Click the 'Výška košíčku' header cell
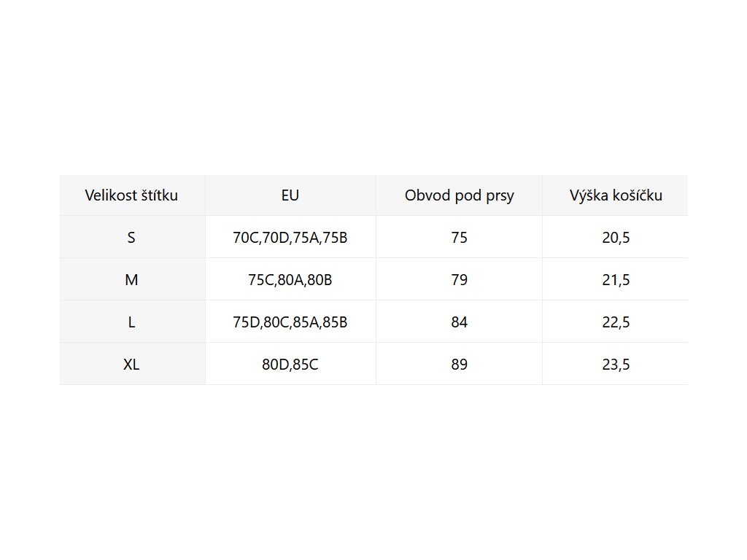 point(616,195)
